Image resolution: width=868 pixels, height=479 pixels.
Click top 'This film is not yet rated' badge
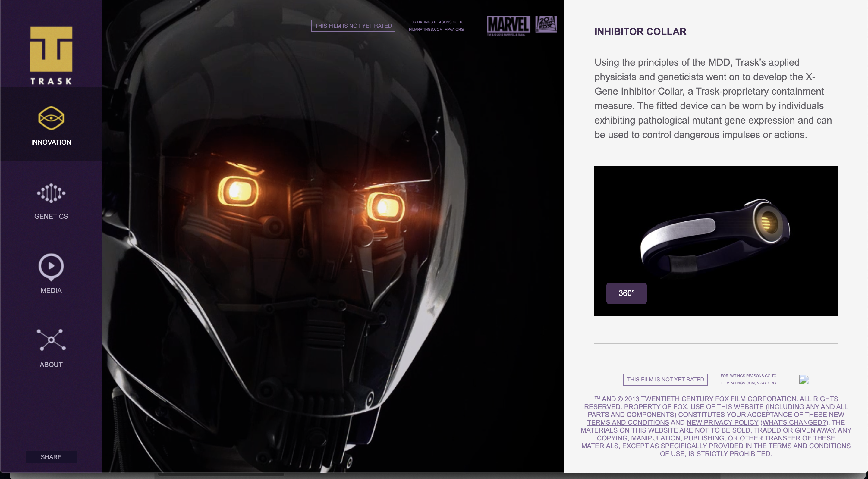click(353, 26)
